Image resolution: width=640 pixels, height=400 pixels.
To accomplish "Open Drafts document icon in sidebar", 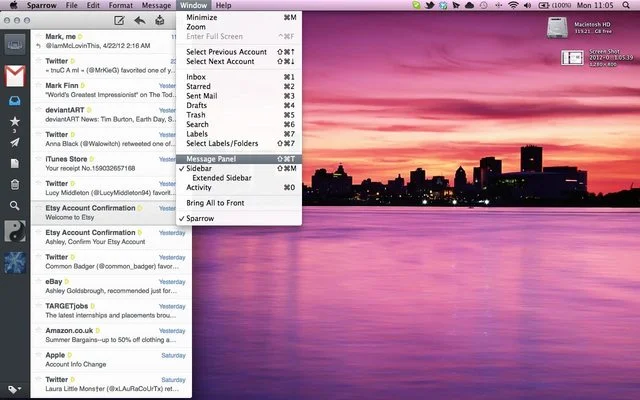I will click(x=15, y=164).
